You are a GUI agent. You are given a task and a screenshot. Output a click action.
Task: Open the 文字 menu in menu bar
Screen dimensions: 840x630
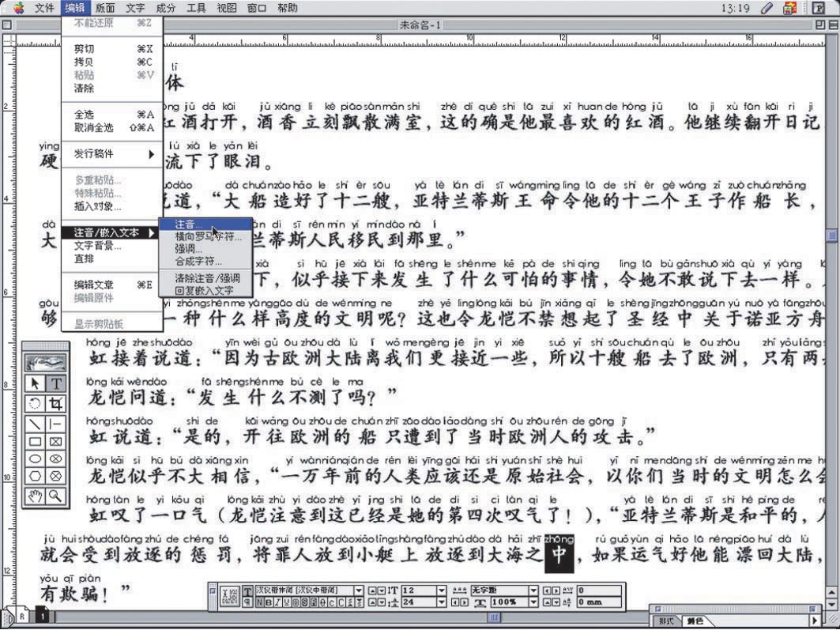pos(135,8)
